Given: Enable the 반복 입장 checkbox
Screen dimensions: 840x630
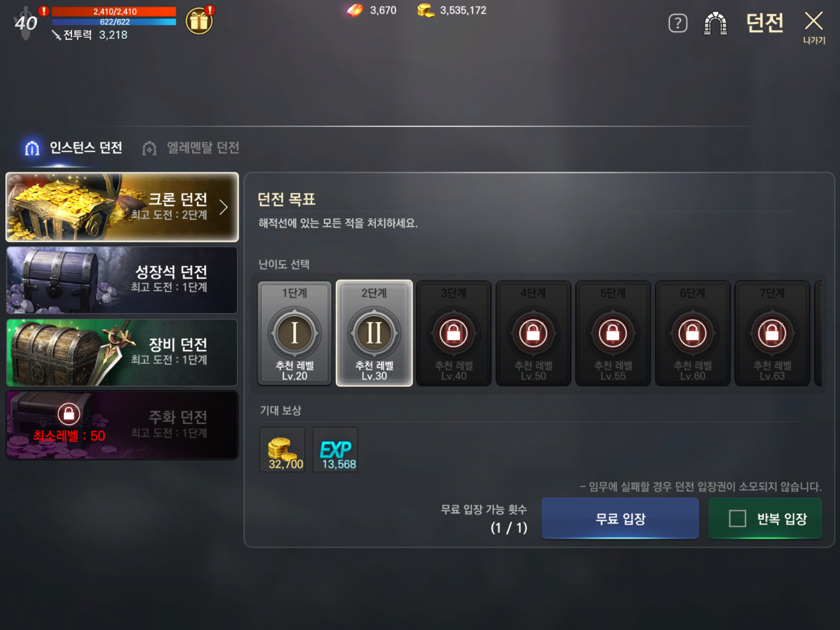Looking at the screenshot, I should pos(737,518).
